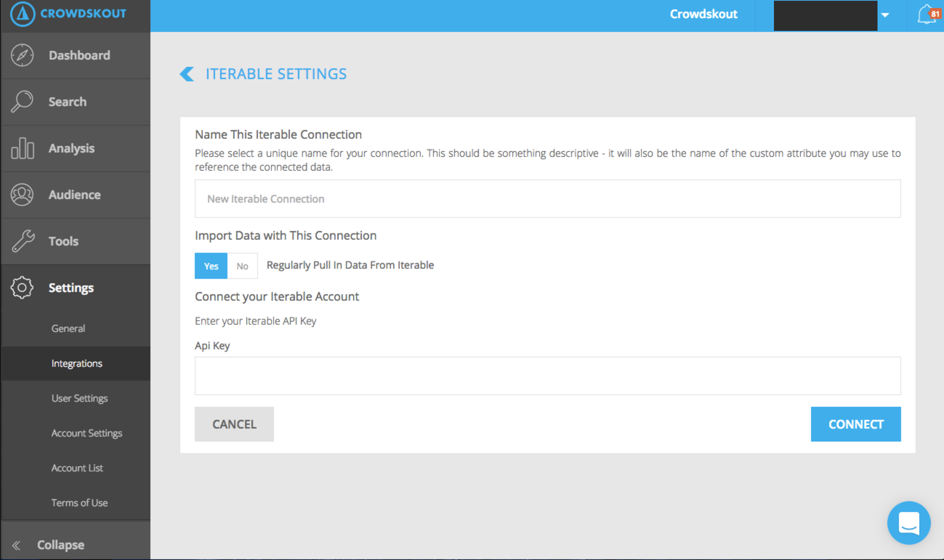
Task: Focus the Api Key input field
Action: [x=548, y=376]
